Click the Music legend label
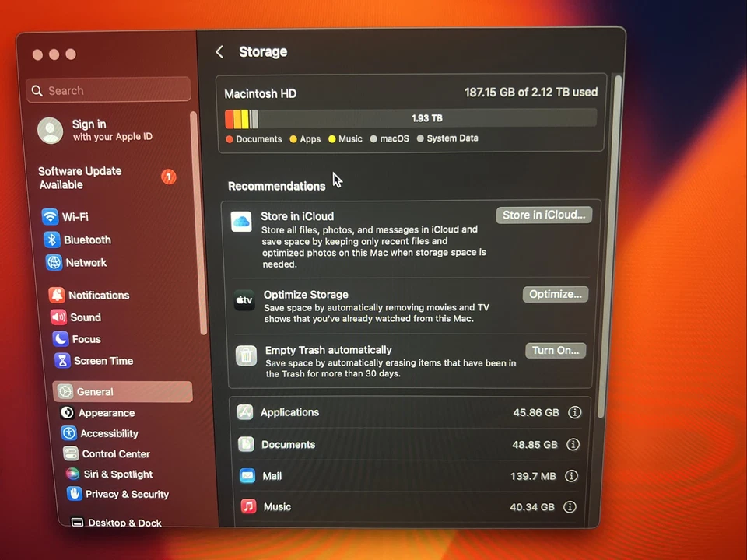The width and height of the screenshot is (747, 560). click(x=350, y=138)
